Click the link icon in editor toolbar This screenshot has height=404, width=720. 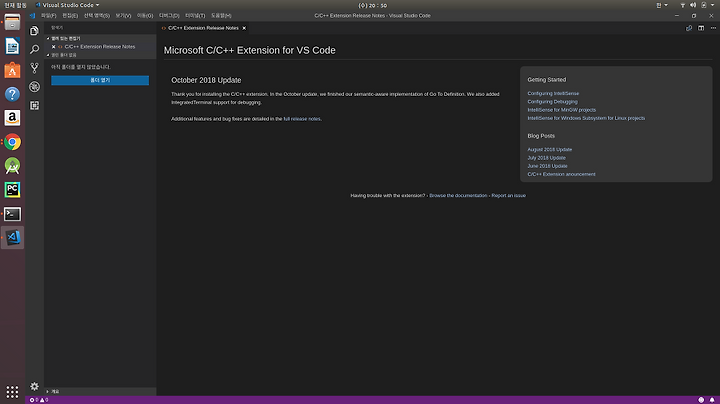coord(689,28)
